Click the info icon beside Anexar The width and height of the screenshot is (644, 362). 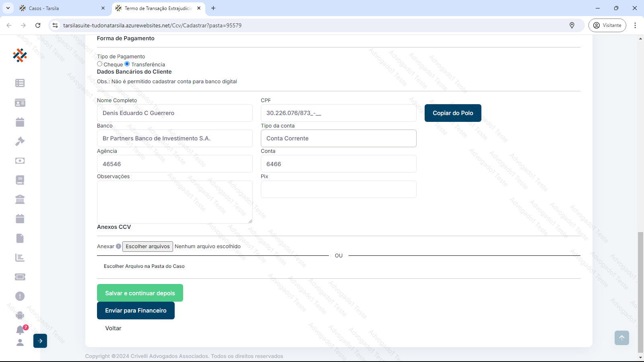click(x=118, y=247)
